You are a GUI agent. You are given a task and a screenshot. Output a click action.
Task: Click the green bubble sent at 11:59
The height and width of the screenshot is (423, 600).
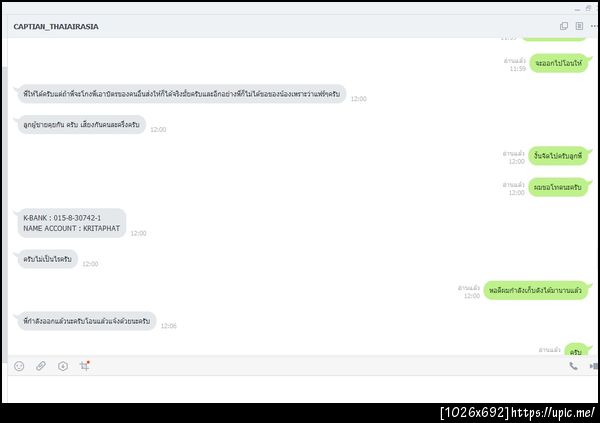point(558,63)
